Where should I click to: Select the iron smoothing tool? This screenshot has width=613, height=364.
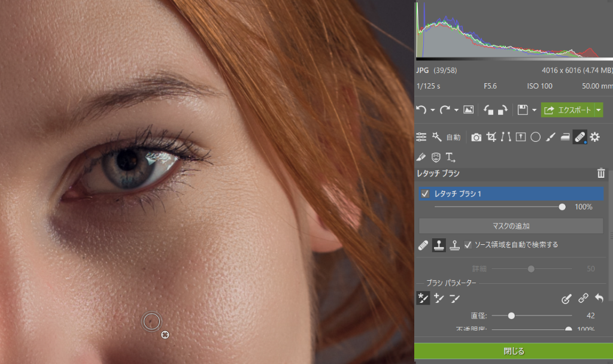(565, 137)
